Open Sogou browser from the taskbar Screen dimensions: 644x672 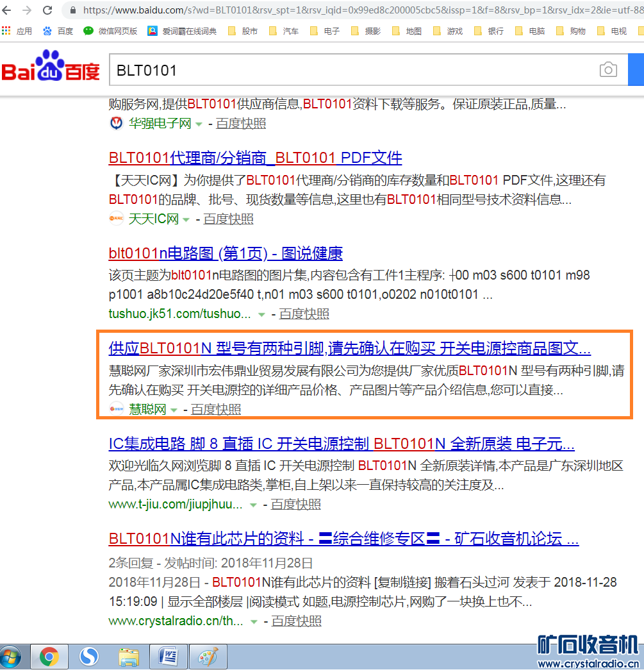click(x=89, y=657)
